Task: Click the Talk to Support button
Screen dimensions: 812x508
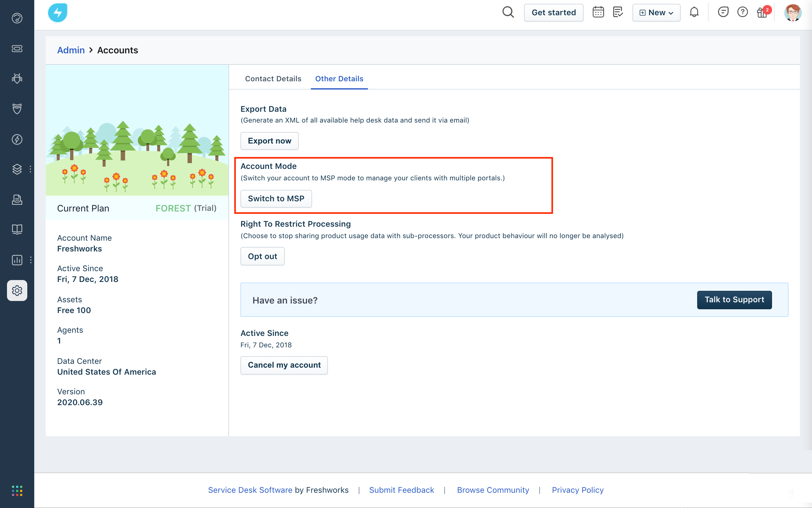Action: (735, 300)
